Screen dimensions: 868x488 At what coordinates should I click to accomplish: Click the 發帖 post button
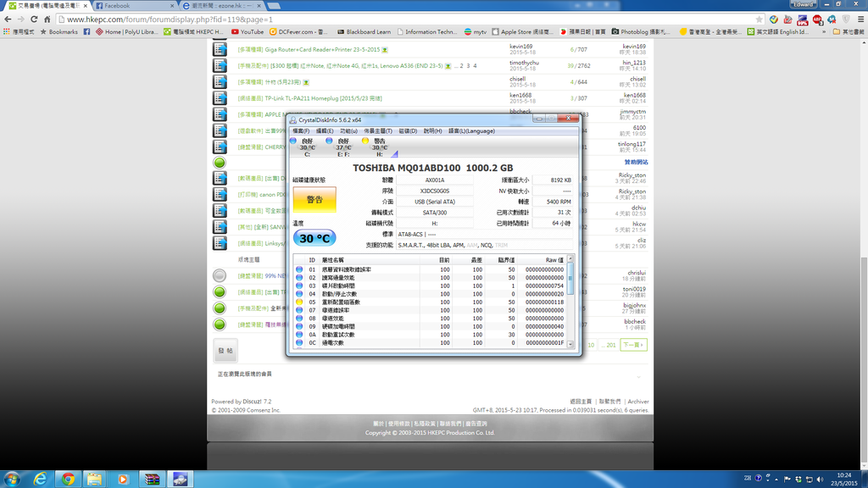click(x=225, y=350)
